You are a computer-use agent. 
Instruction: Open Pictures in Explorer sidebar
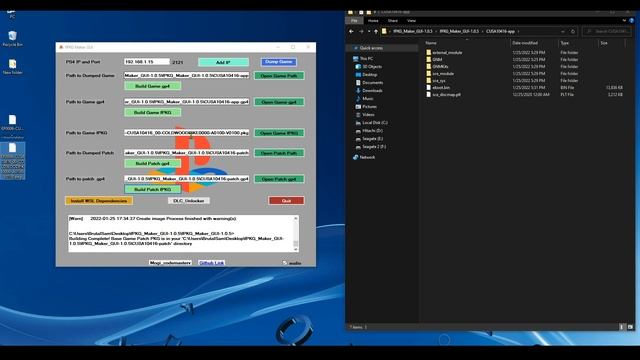(366, 107)
